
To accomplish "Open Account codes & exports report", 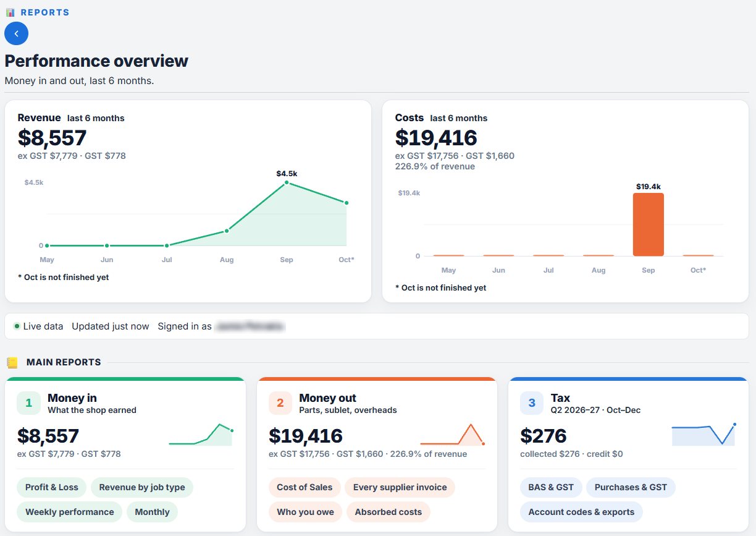I will (x=581, y=512).
